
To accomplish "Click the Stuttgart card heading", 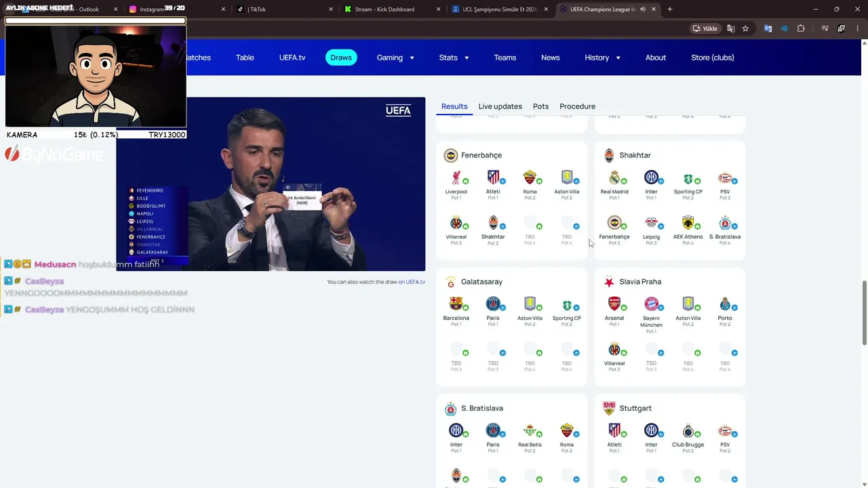I will (x=635, y=409).
